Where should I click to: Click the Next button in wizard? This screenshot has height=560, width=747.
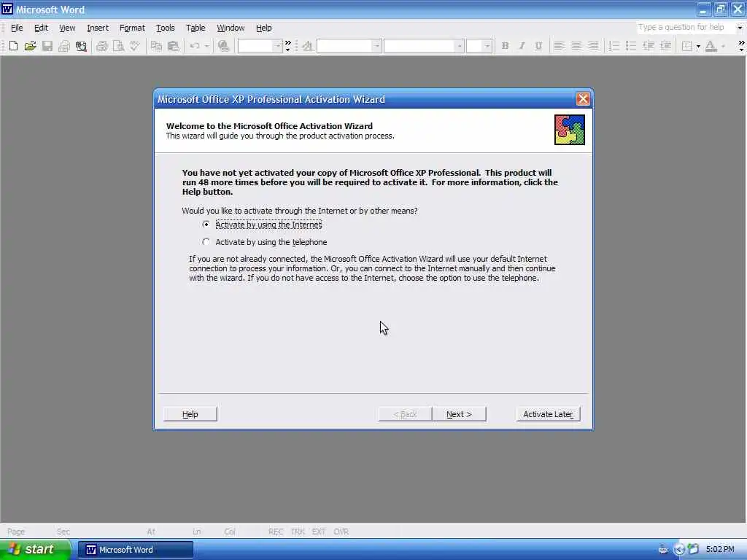460,414
